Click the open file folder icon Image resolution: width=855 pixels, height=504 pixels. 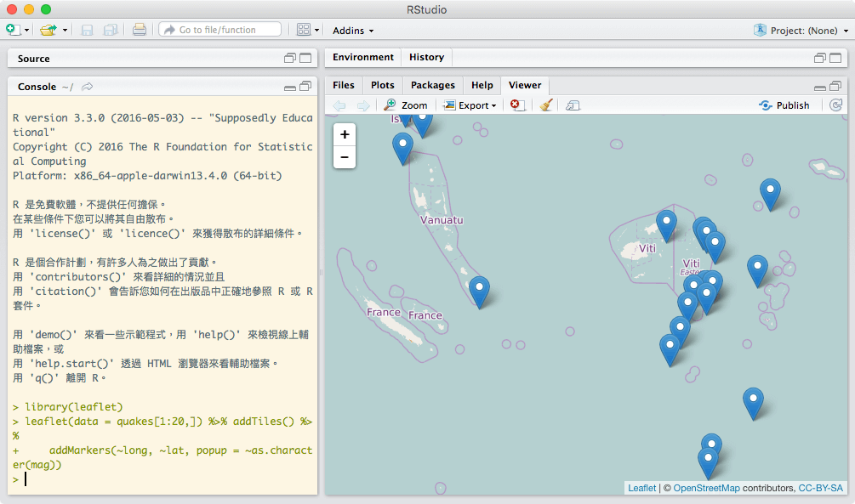[x=48, y=30]
